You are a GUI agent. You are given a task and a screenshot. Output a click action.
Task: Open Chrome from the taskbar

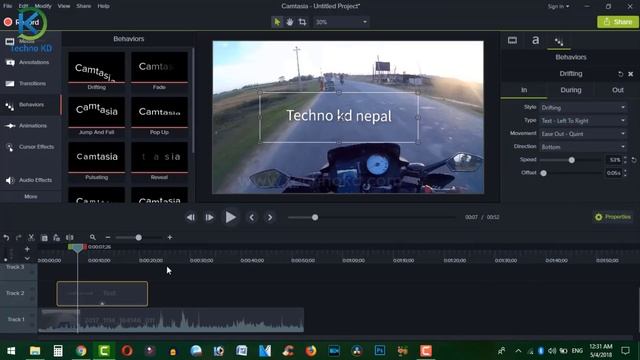pos(81,351)
